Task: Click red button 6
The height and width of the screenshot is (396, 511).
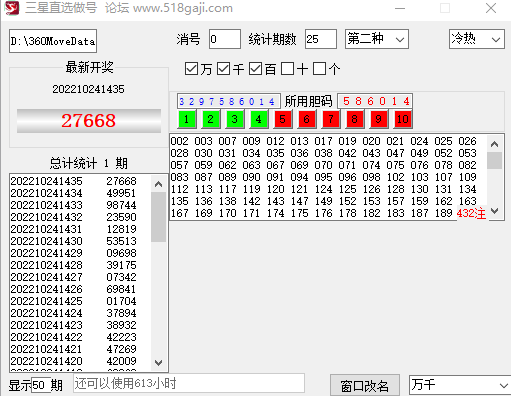Action: tap(306, 119)
